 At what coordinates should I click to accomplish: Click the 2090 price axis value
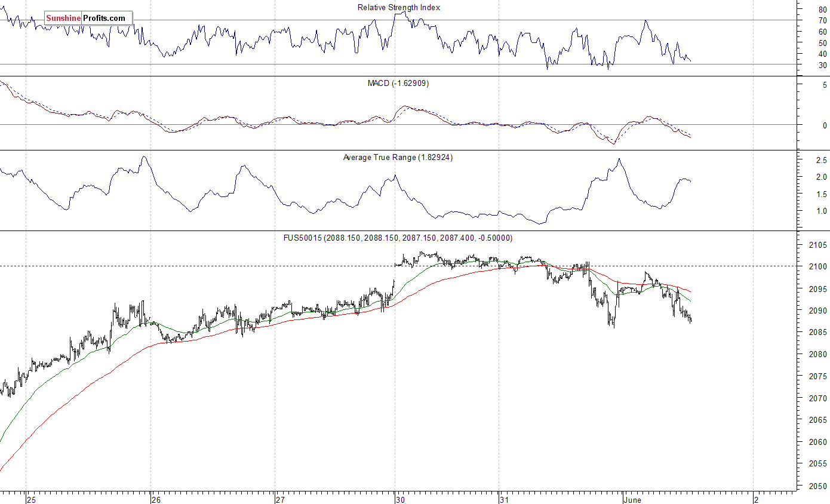pos(819,311)
